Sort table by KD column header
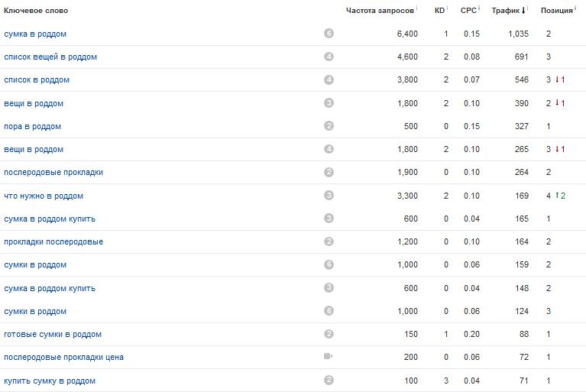Viewport: 586px width, 392px height. (439, 11)
